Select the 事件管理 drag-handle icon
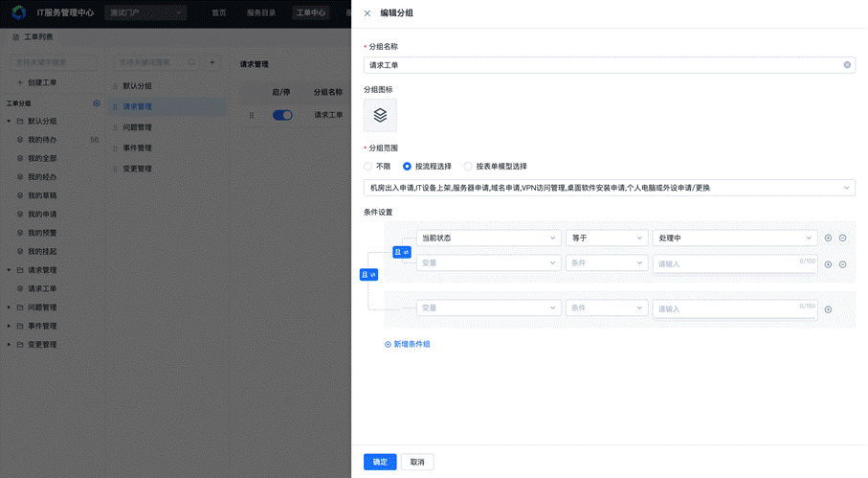 [x=115, y=148]
